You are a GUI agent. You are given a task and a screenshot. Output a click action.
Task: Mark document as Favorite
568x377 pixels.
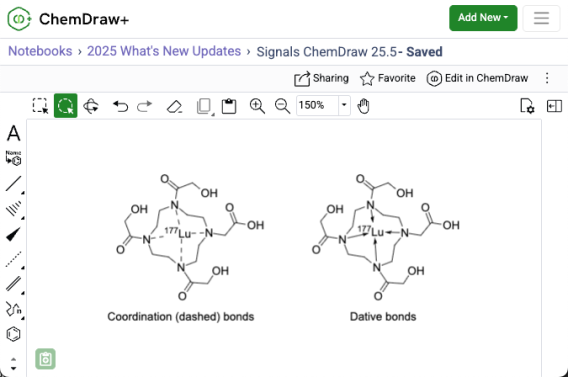388,78
